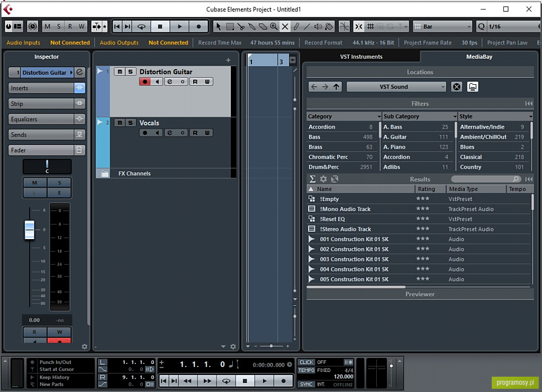Click the add folder location icon
The height and width of the screenshot is (392, 542).
[x=473, y=87]
